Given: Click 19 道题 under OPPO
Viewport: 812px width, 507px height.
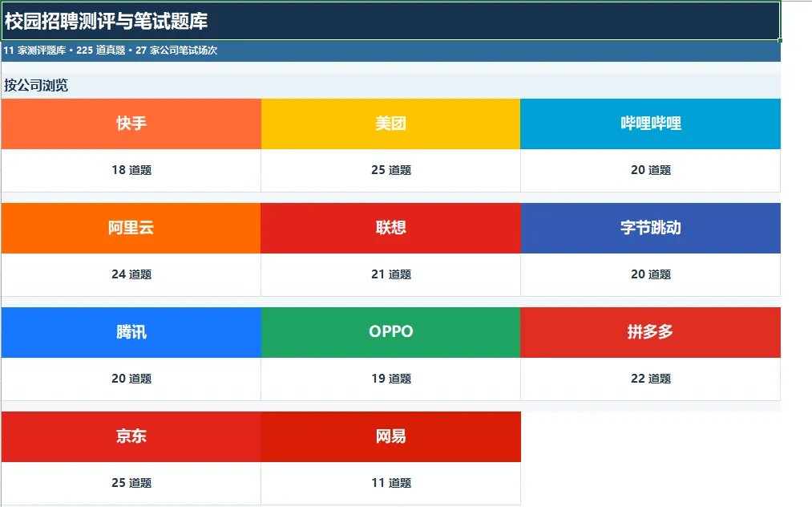Looking at the screenshot, I should [390, 379].
